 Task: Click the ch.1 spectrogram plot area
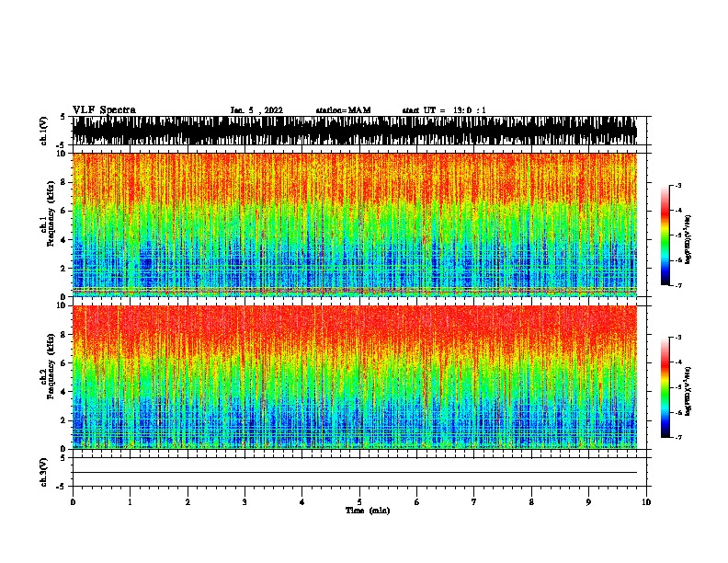pos(355,224)
